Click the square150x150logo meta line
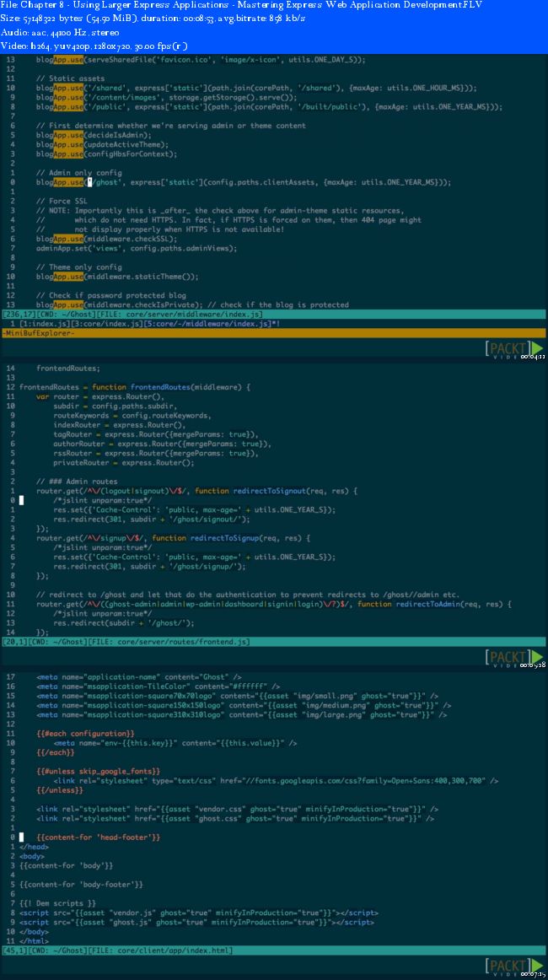This screenshot has height=980, width=548. [244, 705]
